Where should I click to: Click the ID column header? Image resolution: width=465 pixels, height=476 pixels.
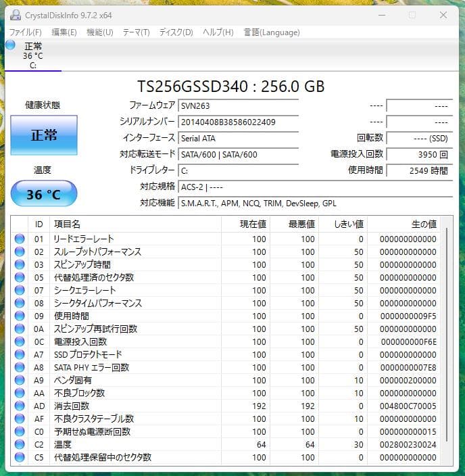[39, 224]
